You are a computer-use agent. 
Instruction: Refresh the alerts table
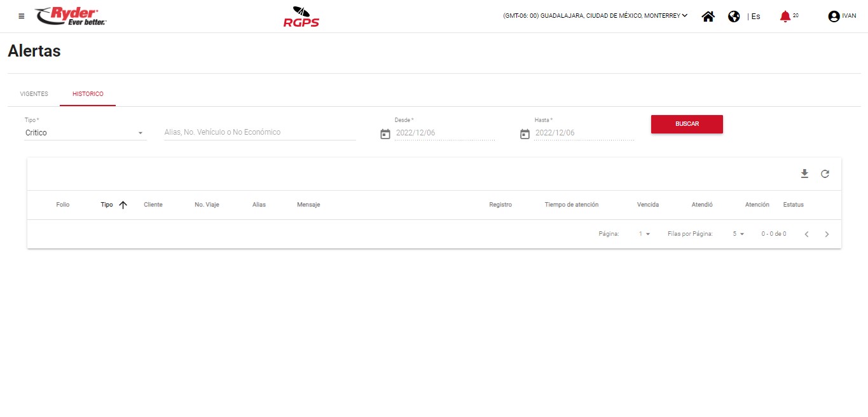pyautogui.click(x=825, y=174)
